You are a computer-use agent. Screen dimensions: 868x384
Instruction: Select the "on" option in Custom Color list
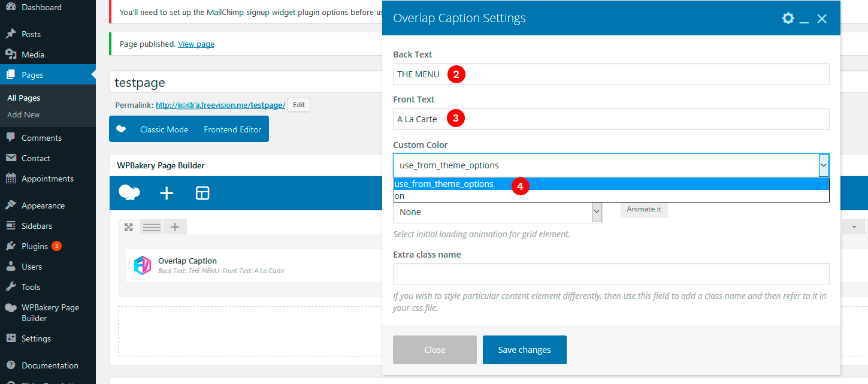click(x=400, y=196)
